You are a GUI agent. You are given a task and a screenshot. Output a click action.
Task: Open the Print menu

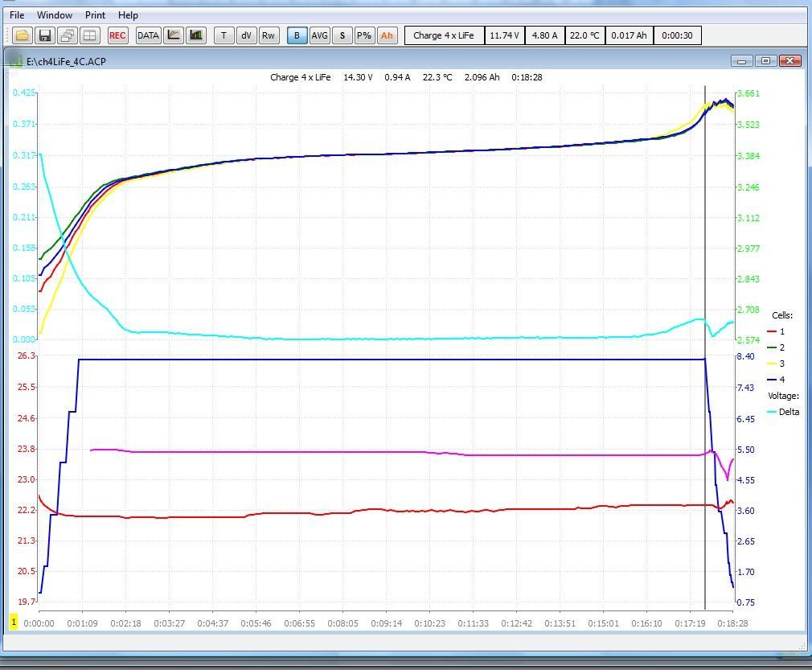(x=96, y=15)
